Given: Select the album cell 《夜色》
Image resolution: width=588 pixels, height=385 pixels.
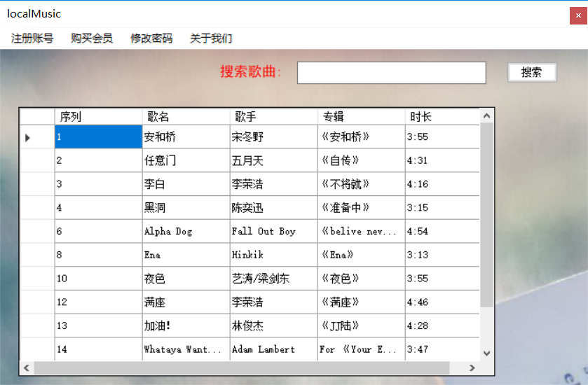Looking at the screenshot, I should (362, 279).
